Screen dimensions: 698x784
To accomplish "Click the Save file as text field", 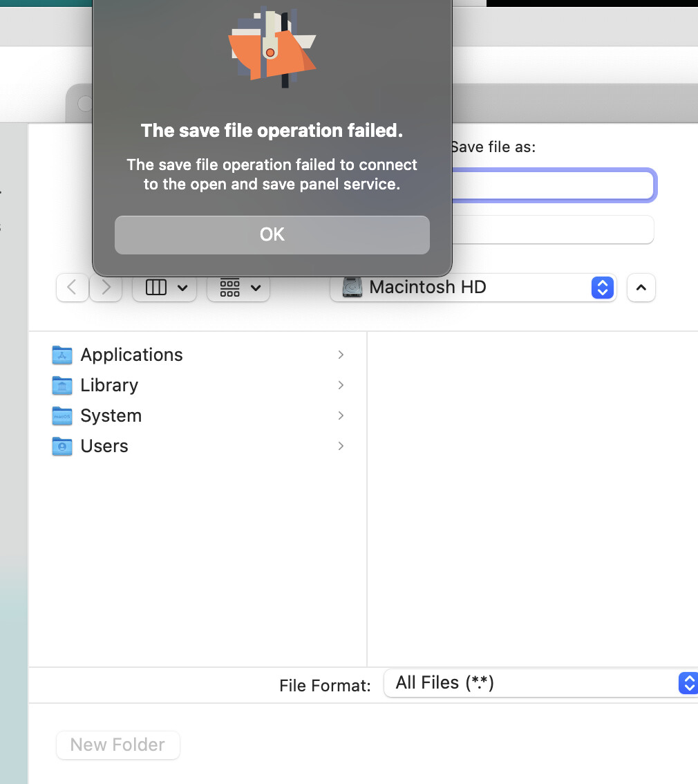I will pos(553,185).
